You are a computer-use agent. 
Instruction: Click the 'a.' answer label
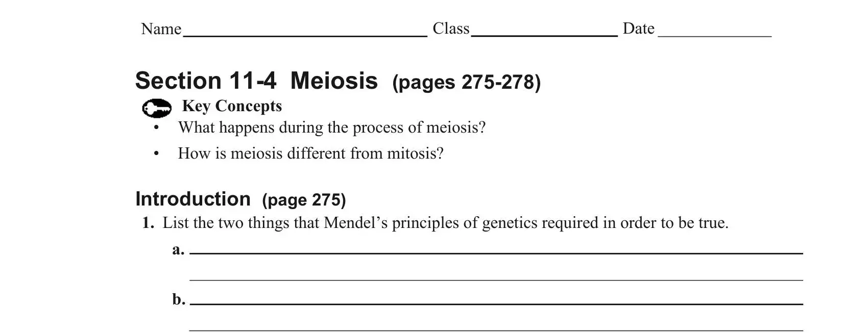[178, 250]
